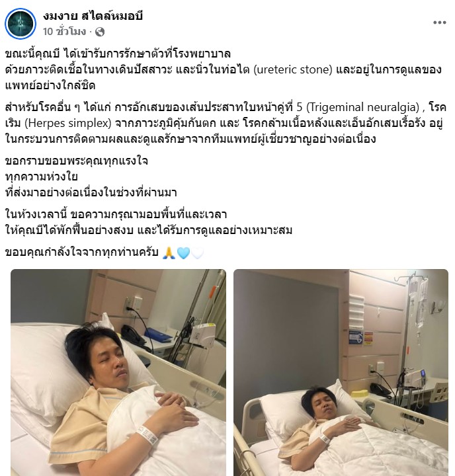The width and height of the screenshot is (455, 476).
Task: Click the line starting ขณะนี้คุณบี
Action: tap(118, 54)
